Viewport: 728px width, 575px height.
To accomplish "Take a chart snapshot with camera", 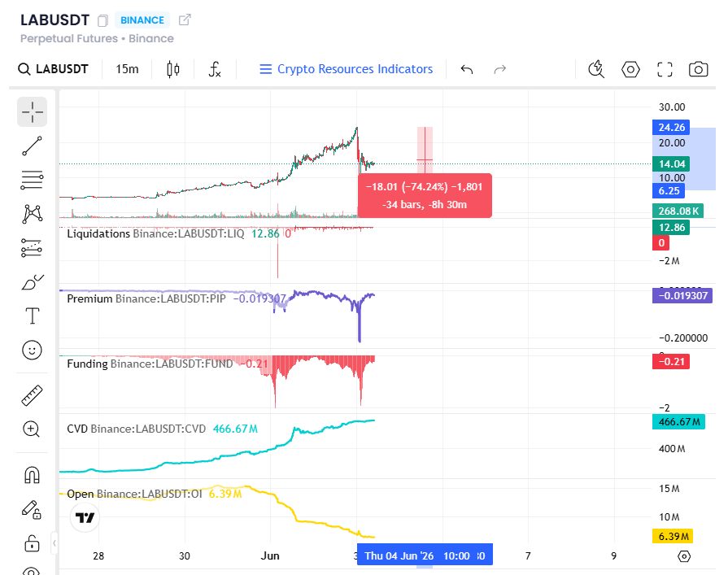I will 698,69.
